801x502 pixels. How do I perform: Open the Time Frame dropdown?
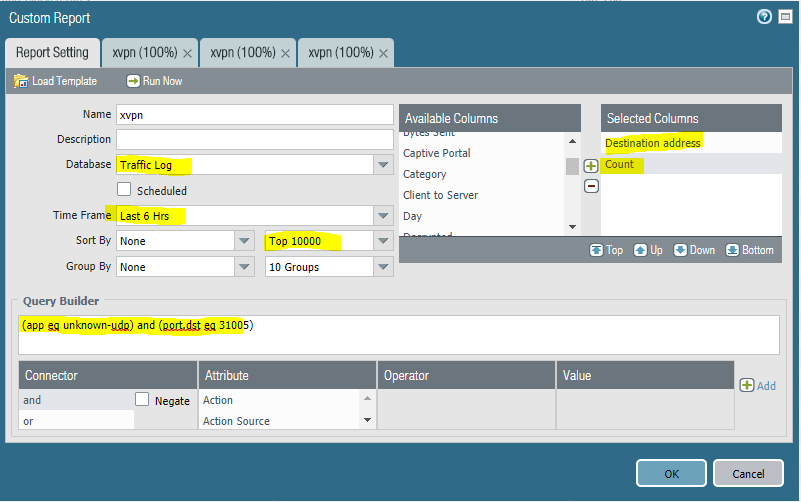383,215
